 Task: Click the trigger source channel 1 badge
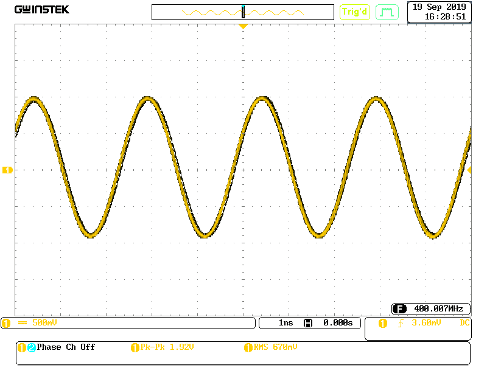point(383,323)
